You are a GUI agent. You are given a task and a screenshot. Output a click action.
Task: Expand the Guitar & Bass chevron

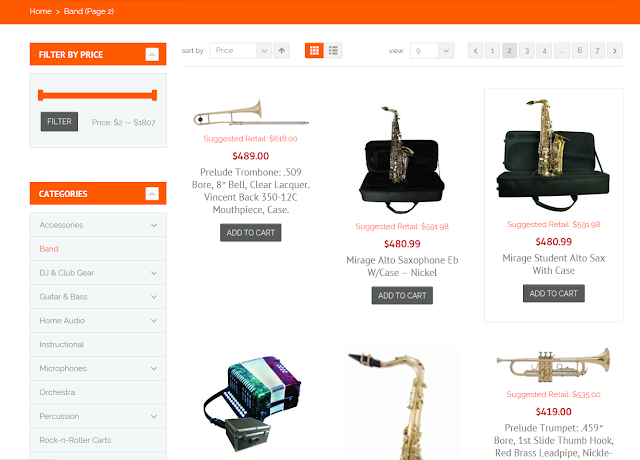click(154, 297)
